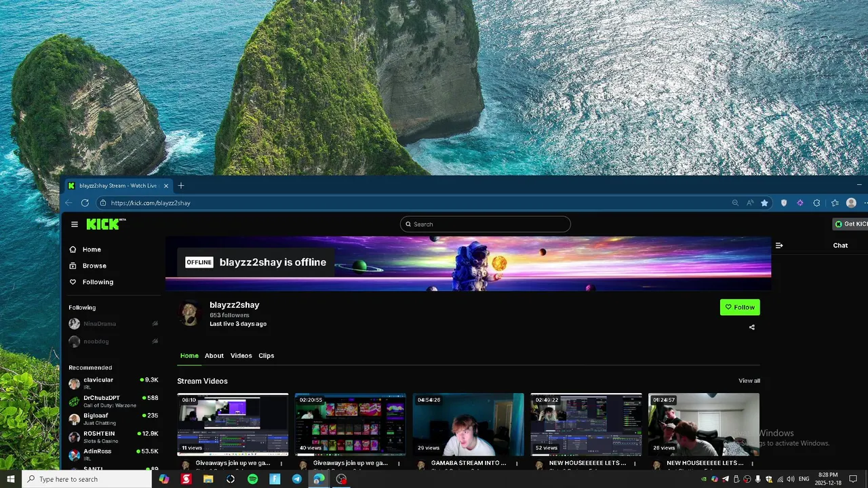Click the volume icon in system tray
The height and width of the screenshot is (488, 868).
tap(791, 479)
